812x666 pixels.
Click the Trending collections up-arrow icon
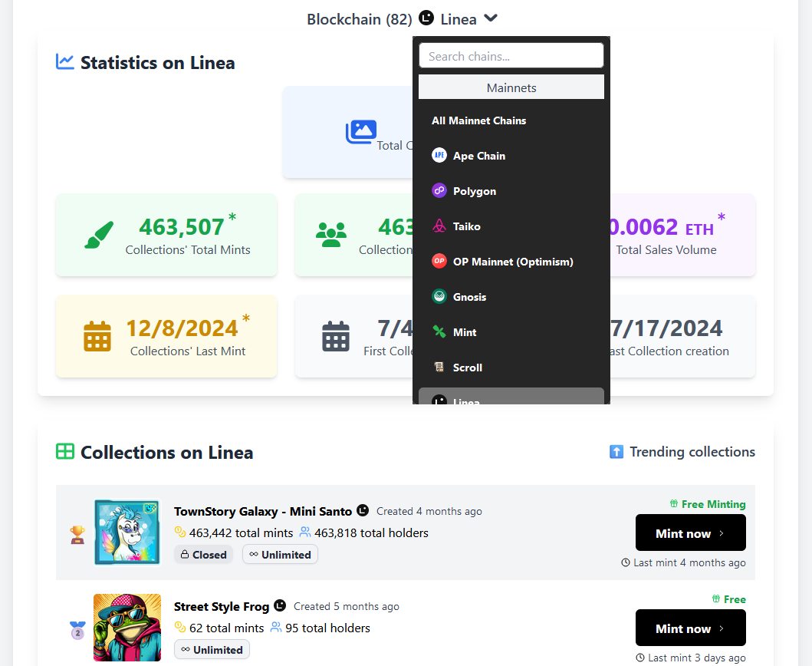coord(616,452)
